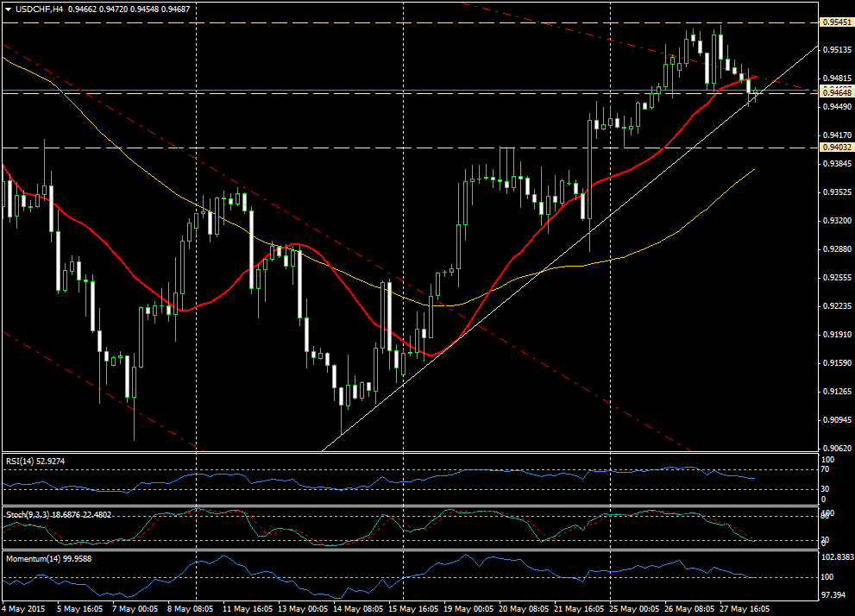Click the 0.92235 price scale value

(x=836, y=306)
